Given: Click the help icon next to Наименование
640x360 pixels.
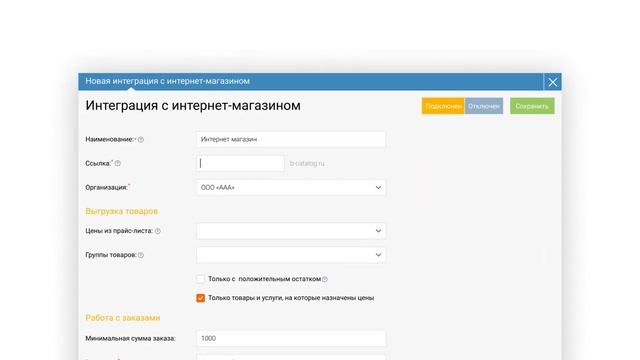Looking at the screenshot, I should click(x=141, y=140).
